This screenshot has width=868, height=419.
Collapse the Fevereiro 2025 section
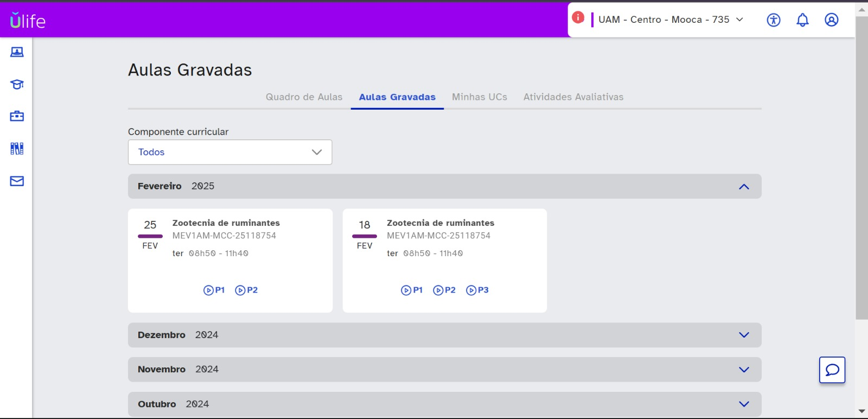pos(445,186)
